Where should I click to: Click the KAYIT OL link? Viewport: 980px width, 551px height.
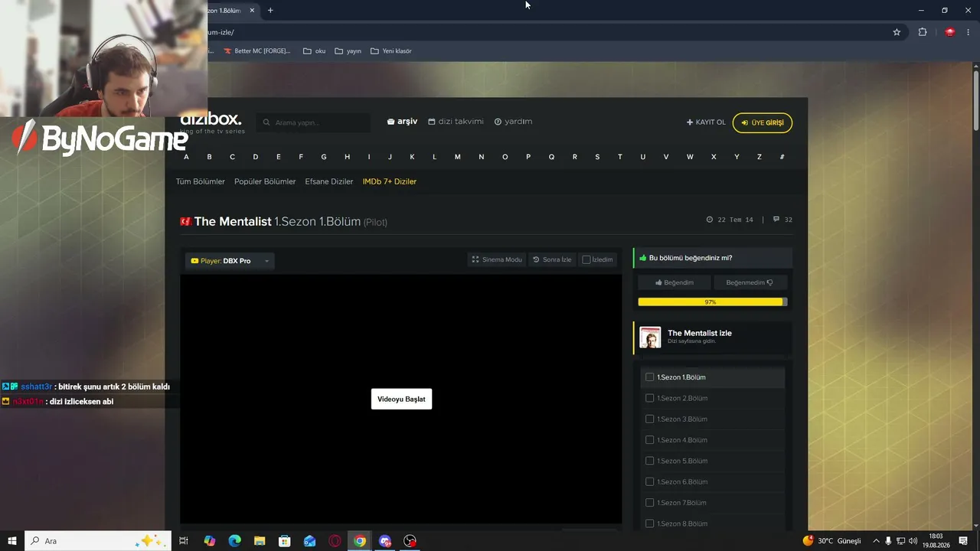pyautogui.click(x=706, y=122)
